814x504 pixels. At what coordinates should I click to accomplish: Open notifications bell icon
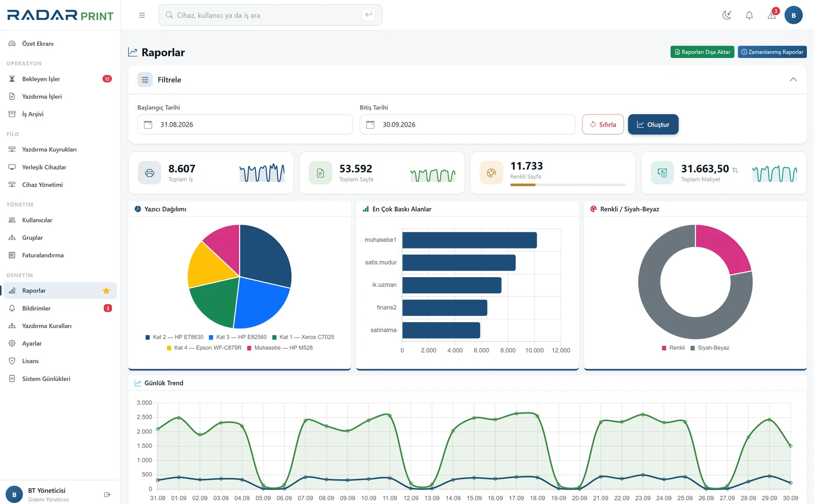click(749, 15)
